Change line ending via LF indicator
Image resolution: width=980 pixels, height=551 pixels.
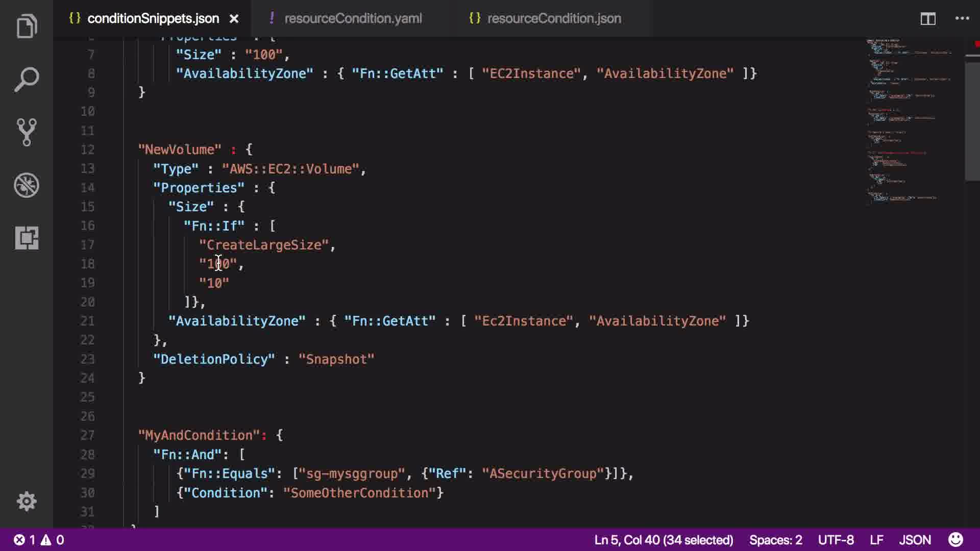pos(876,540)
